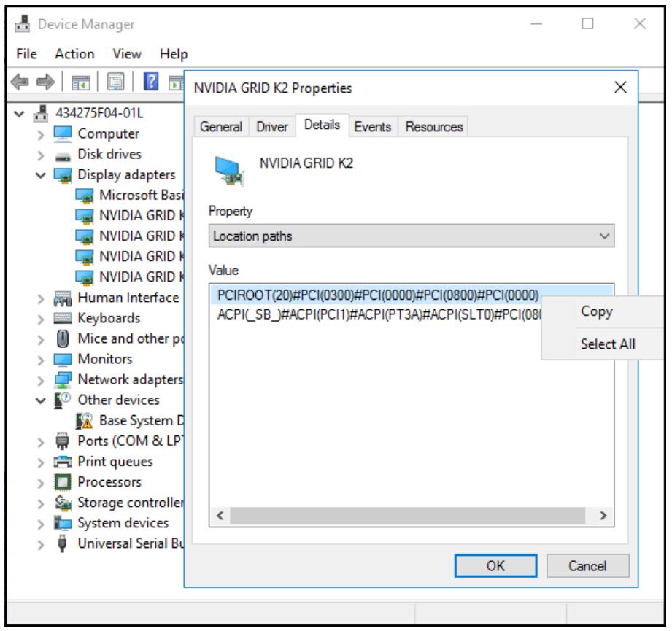
Task: Expand the Computer tree node
Action: click(x=41, y=134)
